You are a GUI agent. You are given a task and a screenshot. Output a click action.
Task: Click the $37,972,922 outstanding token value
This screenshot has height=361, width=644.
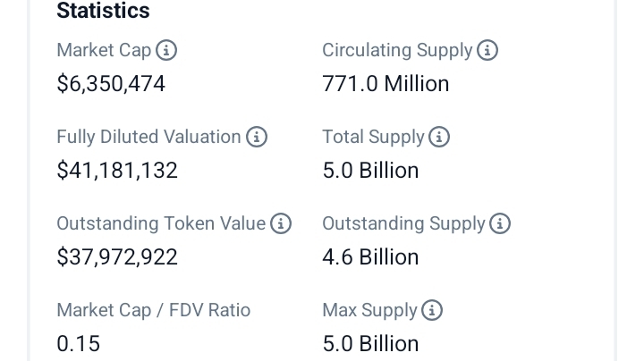(x=117, y=257)
